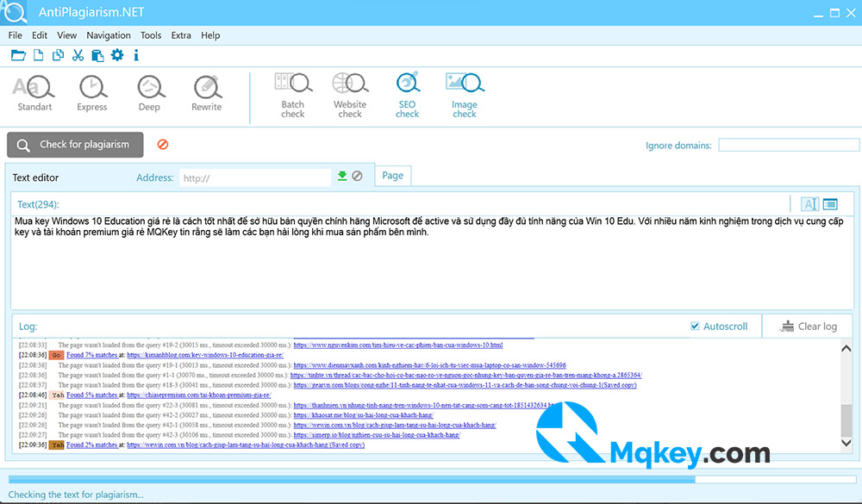Viewport: 862px width, 504px height.
Task: Open Batch check
Action: coord(293,95)
